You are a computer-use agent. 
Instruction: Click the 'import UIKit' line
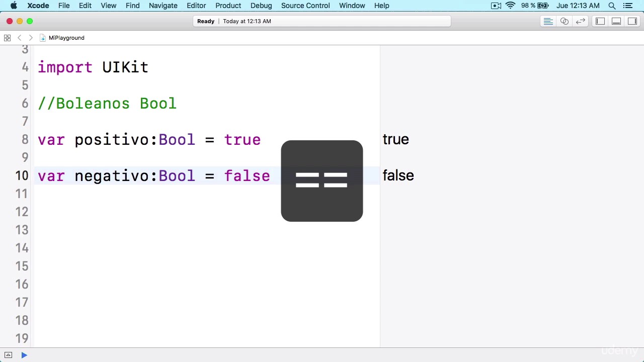click(93, 67)
